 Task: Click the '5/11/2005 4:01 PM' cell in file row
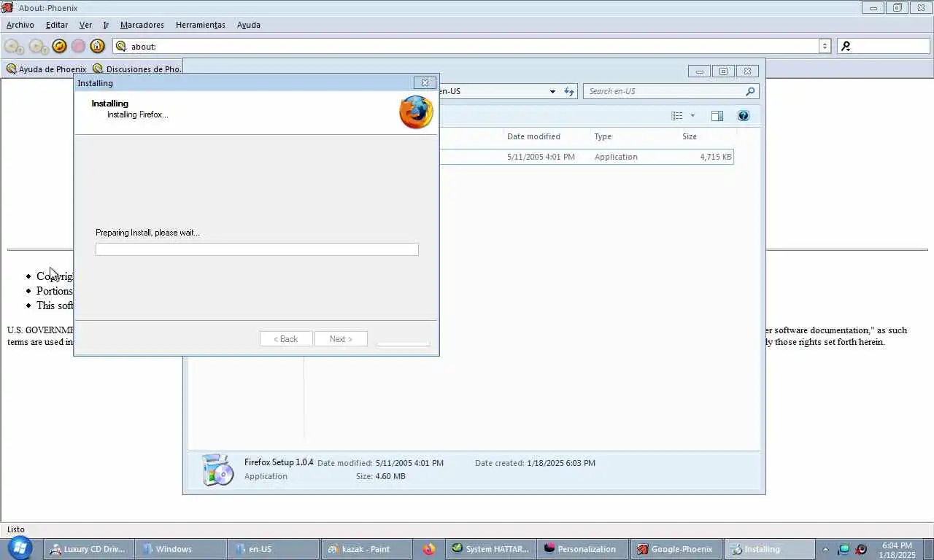541,157
